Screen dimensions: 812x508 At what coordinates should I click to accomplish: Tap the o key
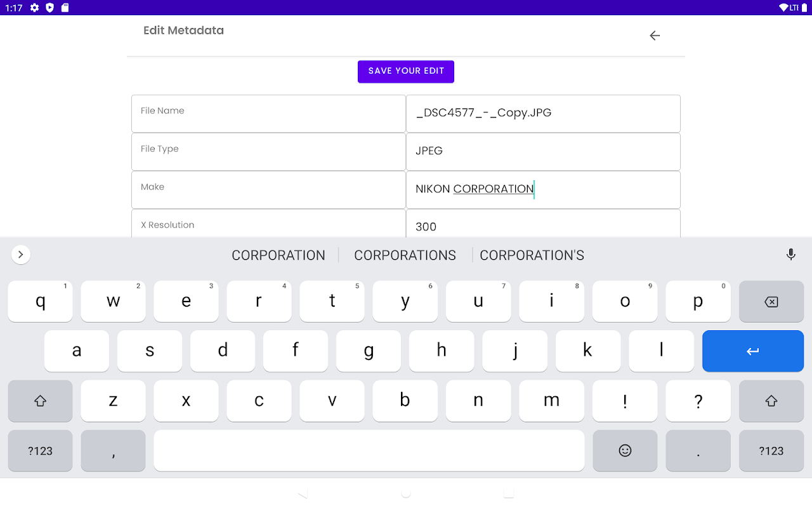[625, 302]
